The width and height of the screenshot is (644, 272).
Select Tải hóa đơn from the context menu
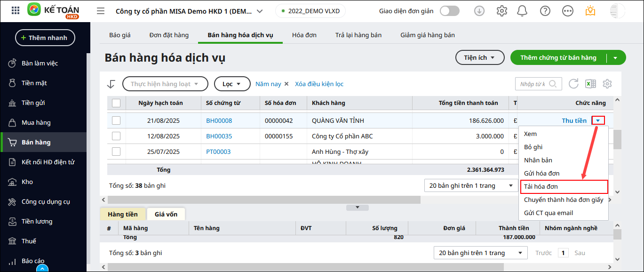(x=563, y=187)
